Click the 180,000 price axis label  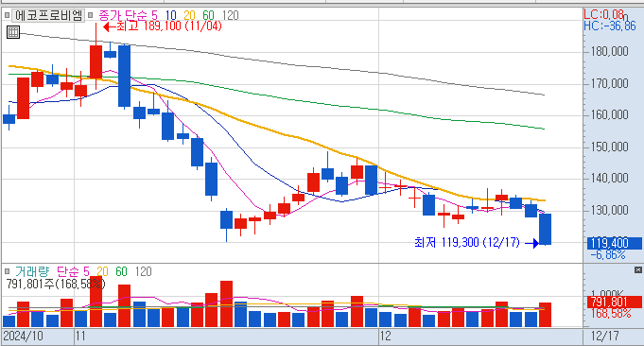coord(609,51)
